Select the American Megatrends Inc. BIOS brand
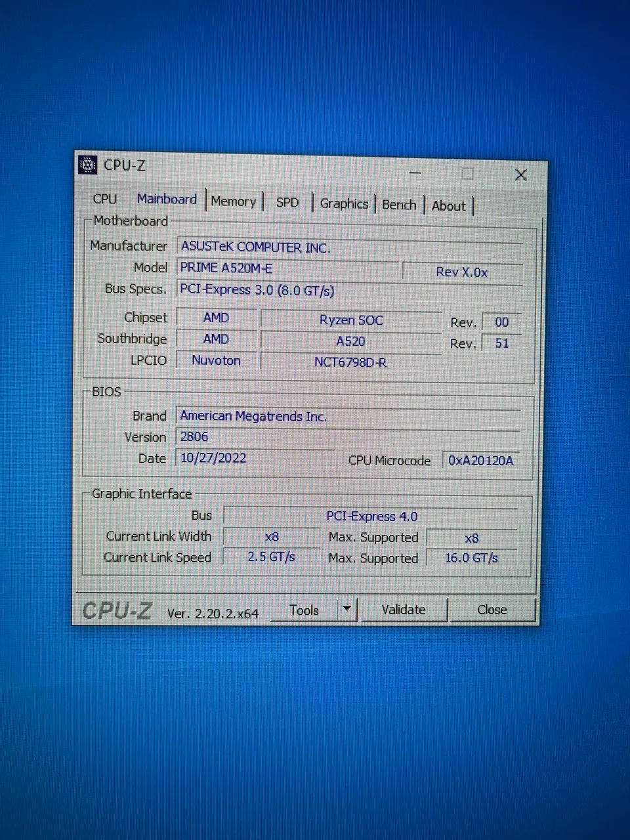Image resolution: width=630 pixels, height=840 pixels. [x=348, y=417]
